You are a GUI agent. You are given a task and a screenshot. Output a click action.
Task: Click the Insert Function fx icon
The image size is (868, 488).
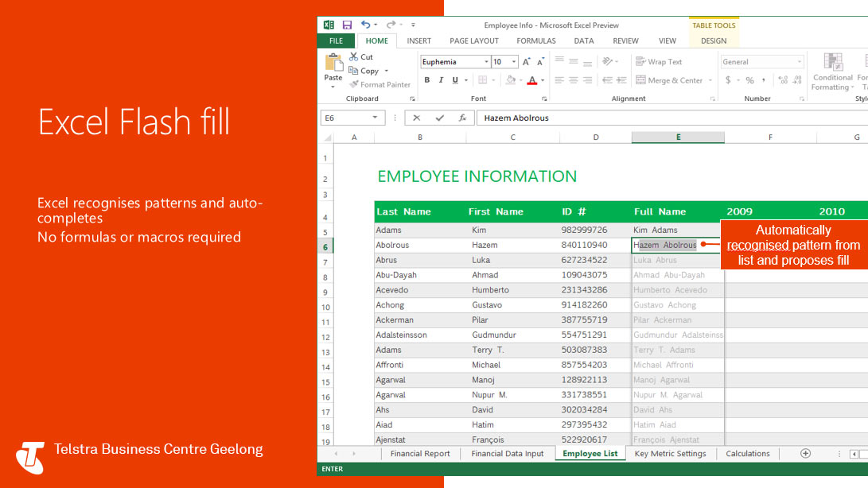coord(462,118)
